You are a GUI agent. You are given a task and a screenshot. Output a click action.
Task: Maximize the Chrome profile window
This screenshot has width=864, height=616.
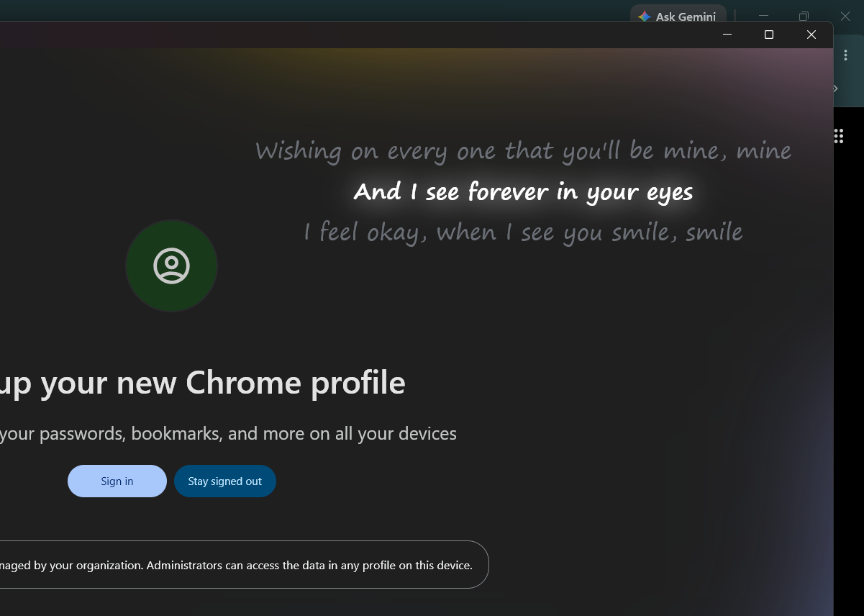pos(769,35)
